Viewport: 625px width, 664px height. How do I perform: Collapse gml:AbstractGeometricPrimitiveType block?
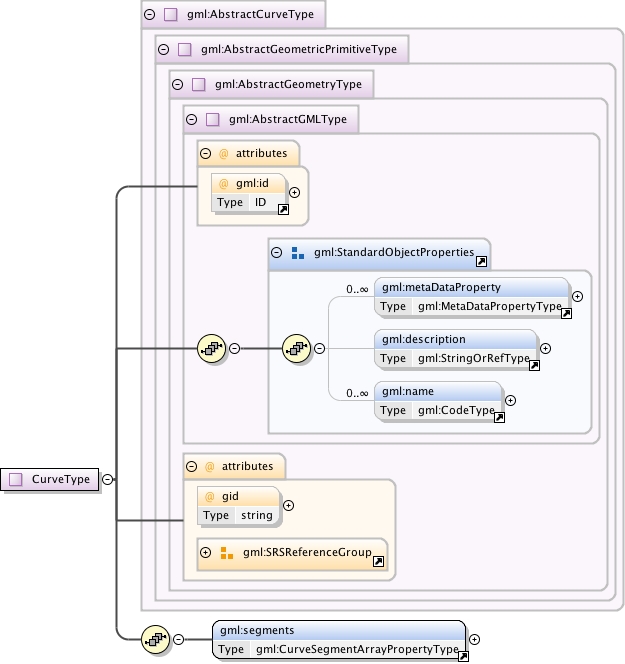click(x=163, y=50)
